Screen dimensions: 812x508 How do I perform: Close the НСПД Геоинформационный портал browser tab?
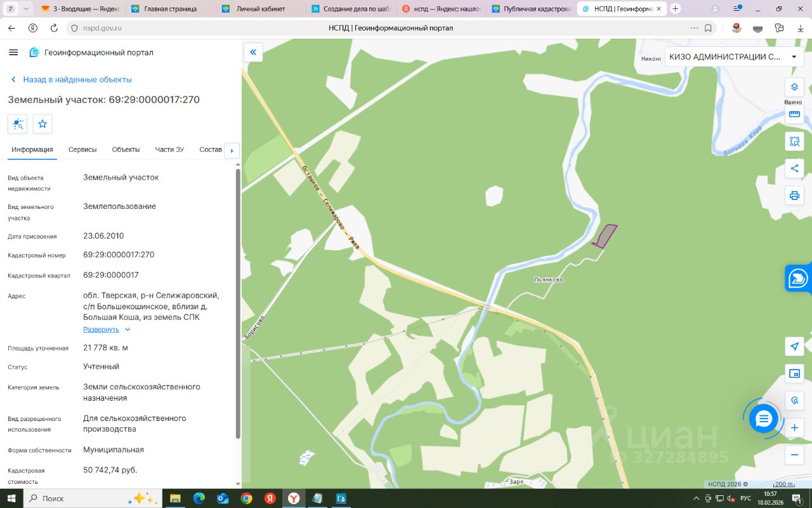(659, 9)
